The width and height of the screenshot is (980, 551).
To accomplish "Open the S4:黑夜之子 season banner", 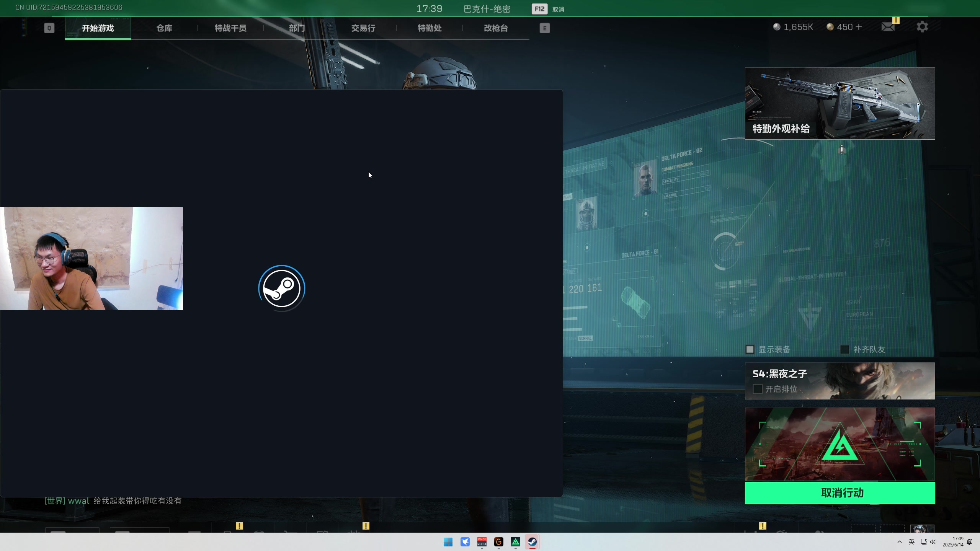I will click(x=840, y=381).
